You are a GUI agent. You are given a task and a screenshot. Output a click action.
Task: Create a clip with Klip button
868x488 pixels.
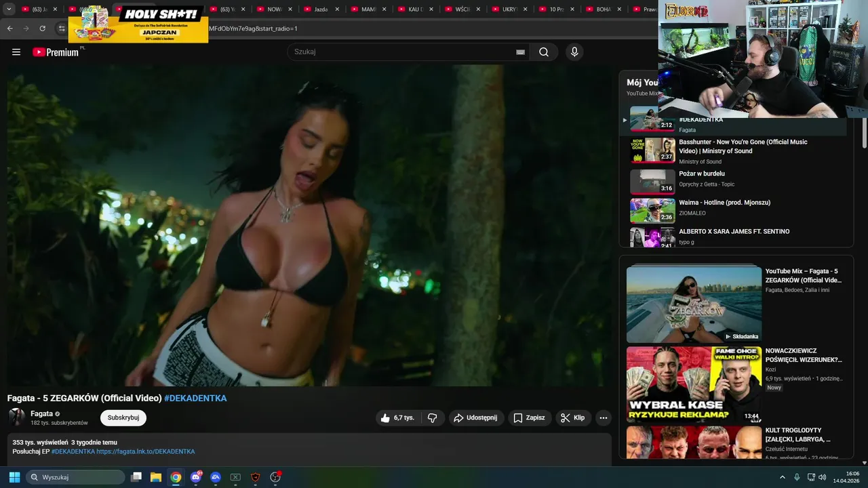[572, 418]
